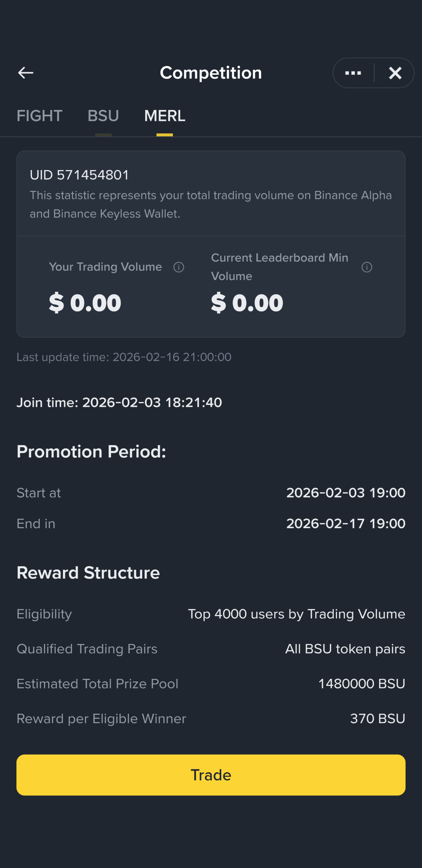Tap the Eligibility Top 4000 users row
422x868 pixels.
[211, 614]
